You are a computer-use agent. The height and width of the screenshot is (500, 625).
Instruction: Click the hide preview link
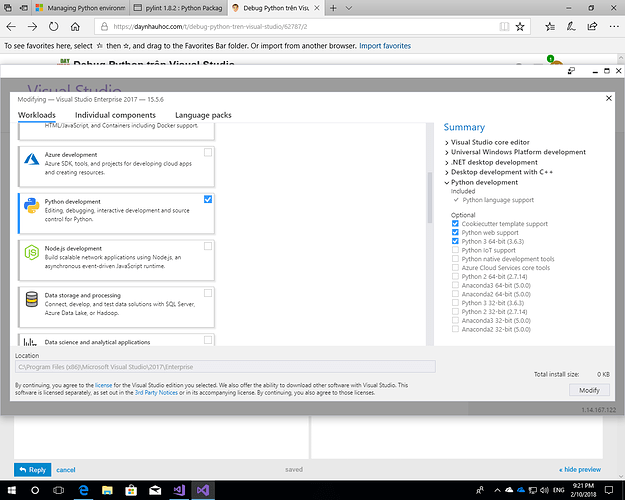580,470
